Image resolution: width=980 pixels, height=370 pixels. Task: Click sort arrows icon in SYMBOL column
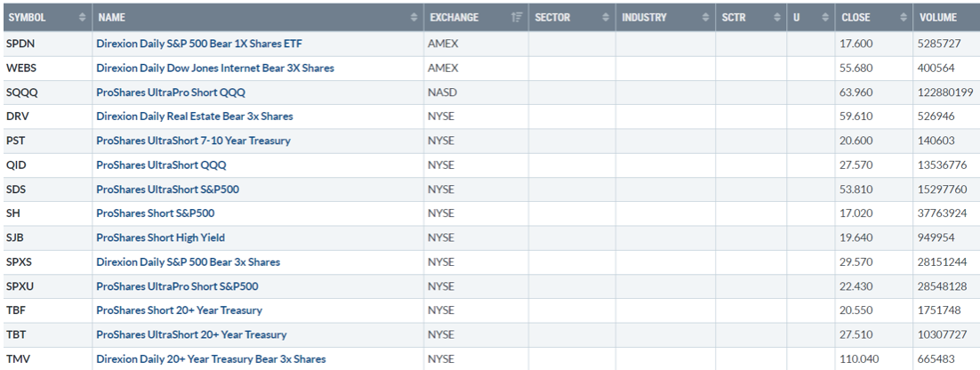coord(83,18)
